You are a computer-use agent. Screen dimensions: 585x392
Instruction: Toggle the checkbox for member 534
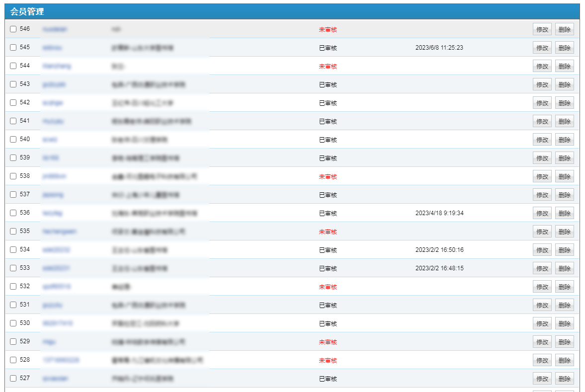coord(13,250)
